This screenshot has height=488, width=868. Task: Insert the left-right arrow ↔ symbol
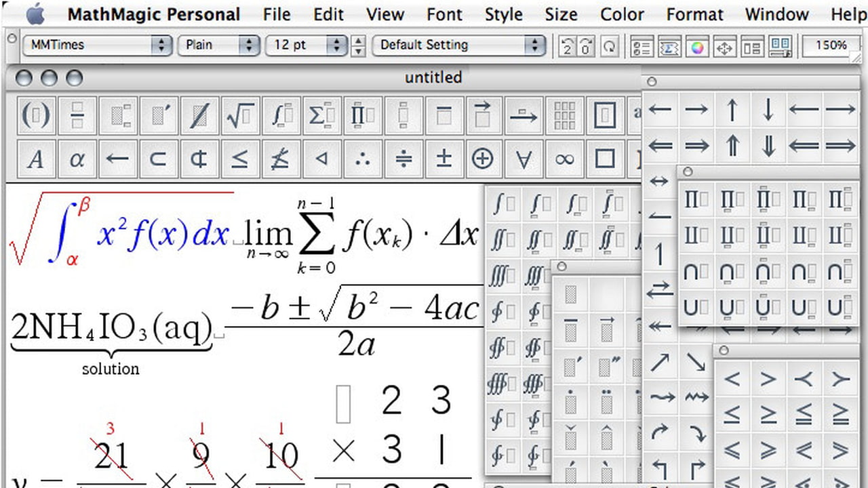[659, 182]
